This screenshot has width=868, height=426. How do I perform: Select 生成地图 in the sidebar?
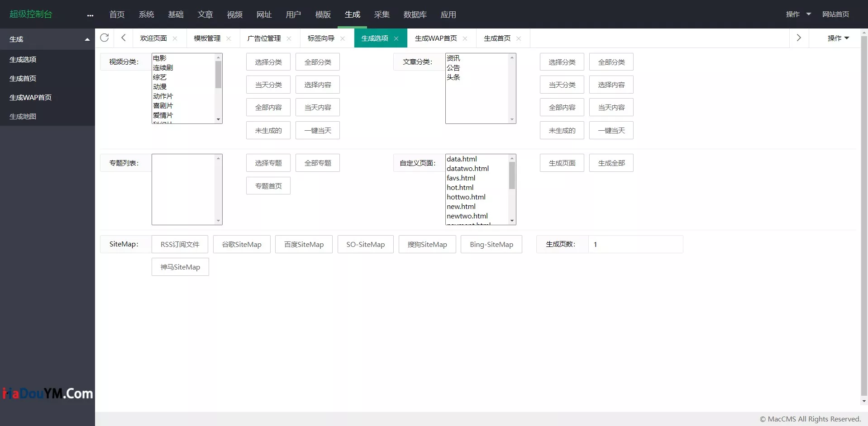pyautogui.click(x=23, y=117)
